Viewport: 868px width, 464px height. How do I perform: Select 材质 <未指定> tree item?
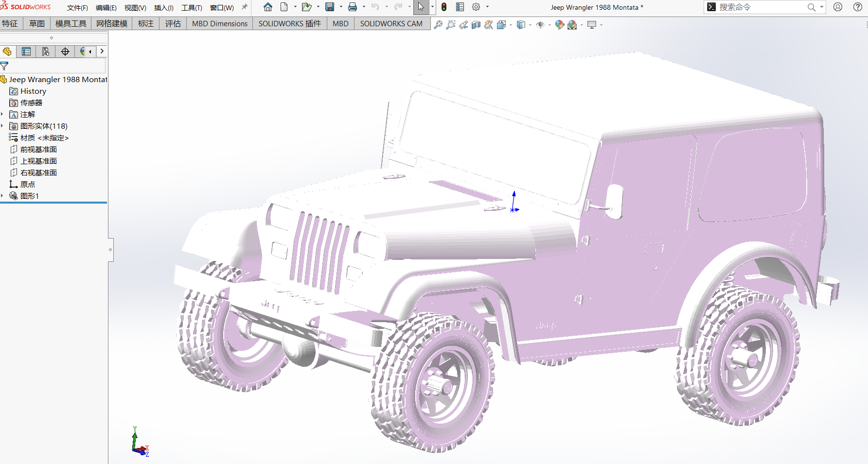[x=44, y=137]
